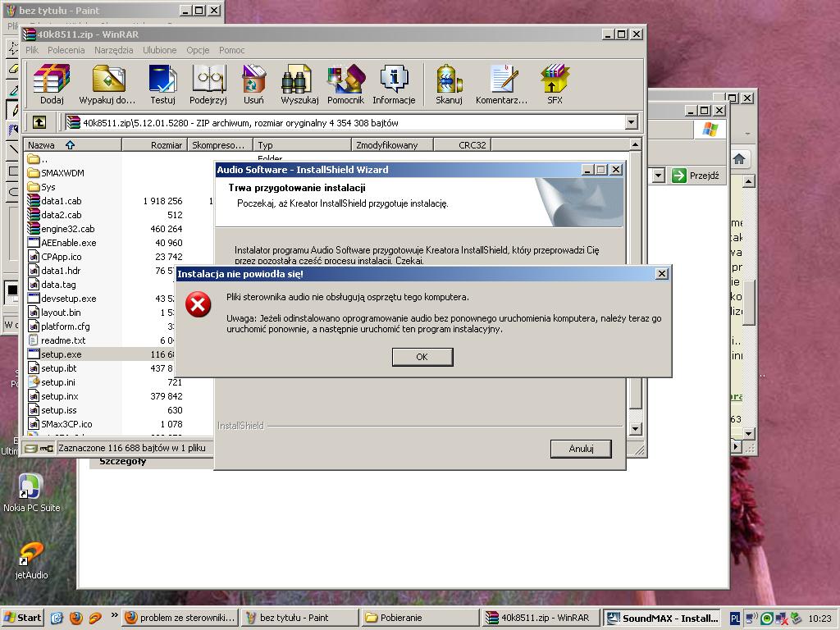Select the setup.exe file row
The height and width of the screenshot is (630, 840).
[100, 354]
